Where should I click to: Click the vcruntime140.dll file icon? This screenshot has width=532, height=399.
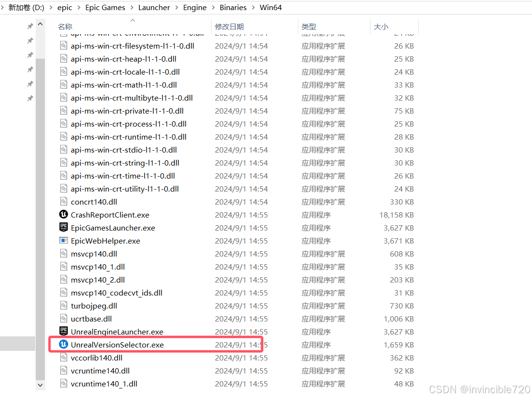(x=64, y=370)
